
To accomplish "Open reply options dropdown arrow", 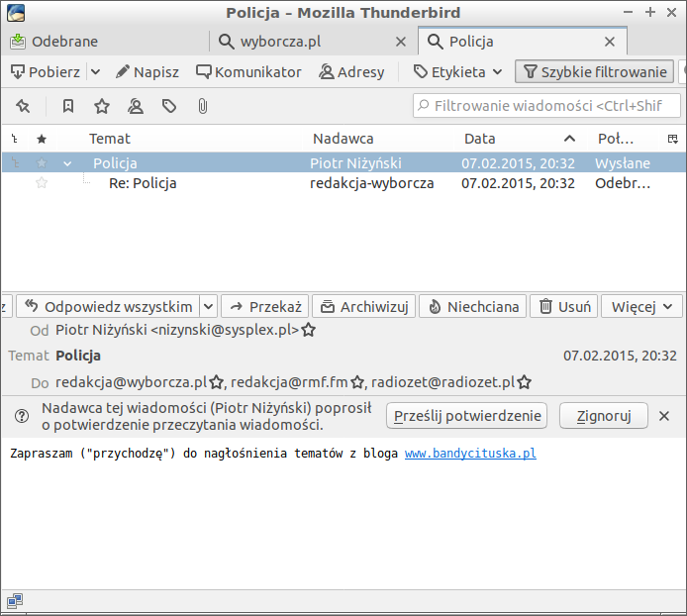I will [209, 306].
